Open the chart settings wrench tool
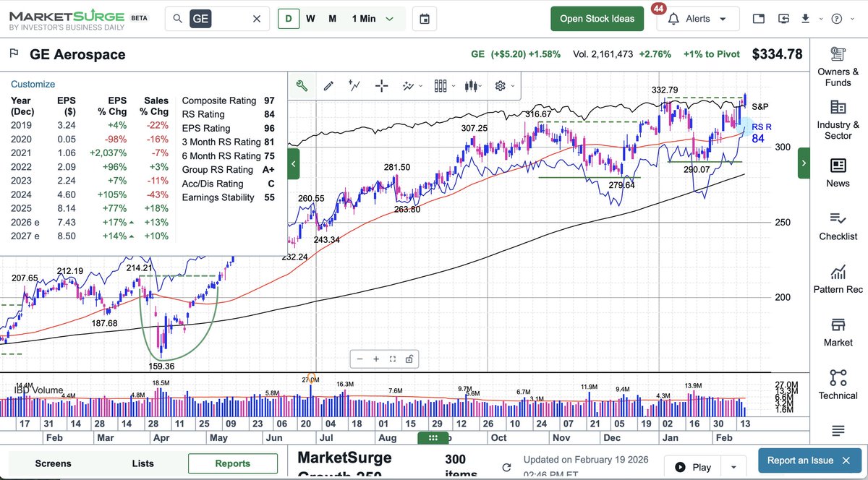 (x=302, y=86)
